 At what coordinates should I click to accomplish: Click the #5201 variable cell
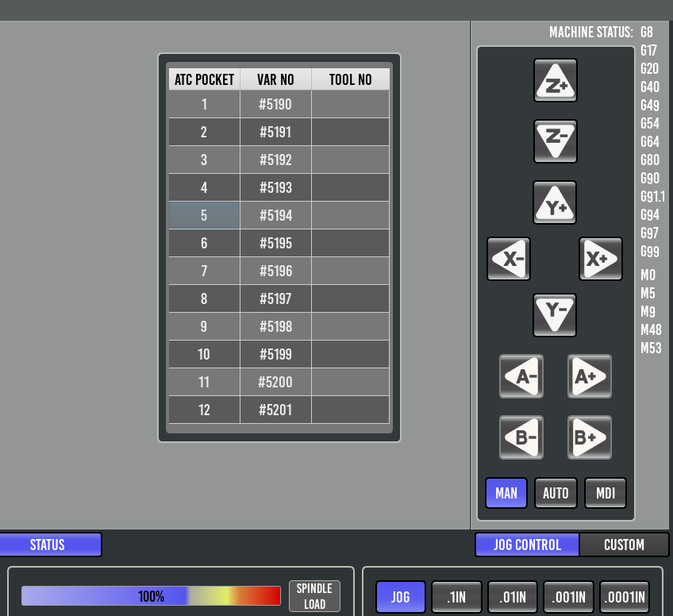(275, 410)
